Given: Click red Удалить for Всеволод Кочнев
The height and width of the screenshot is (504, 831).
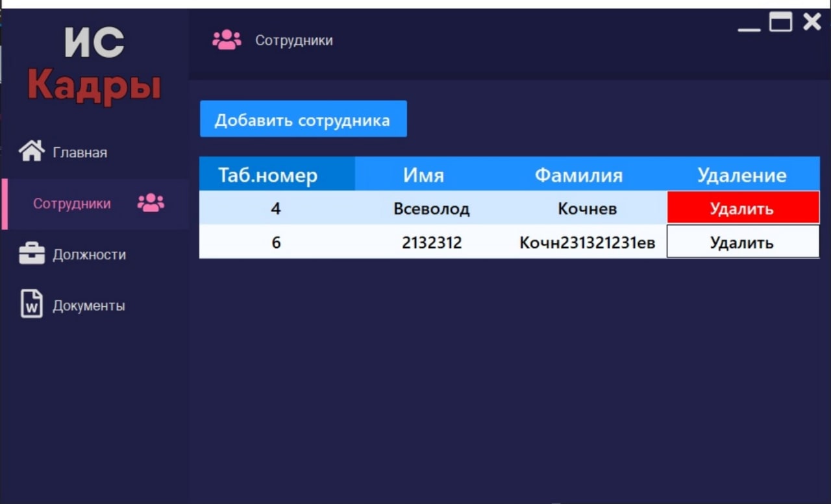Looking at the screenshot, I should pos(743,208).
